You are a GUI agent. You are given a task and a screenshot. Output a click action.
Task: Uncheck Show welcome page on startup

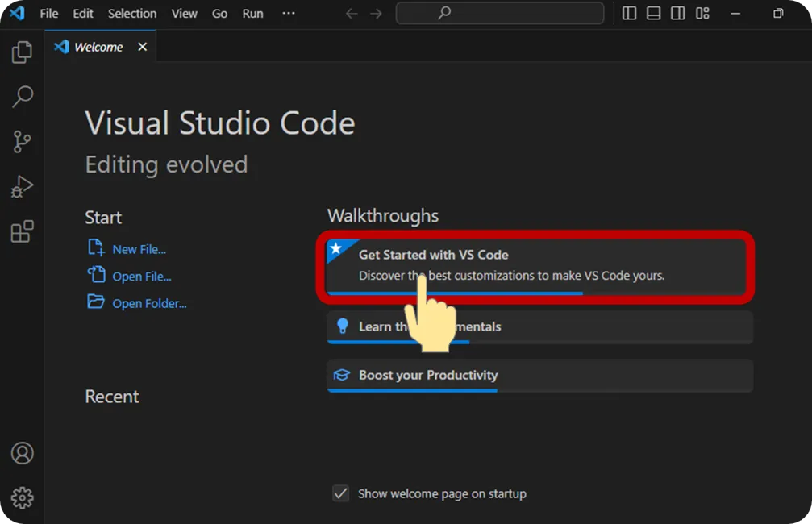coord(341,493)
